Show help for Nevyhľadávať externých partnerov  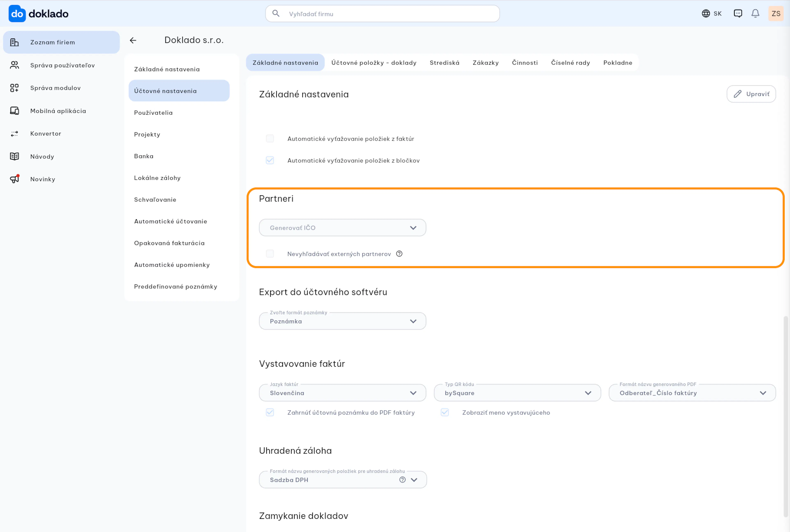[x=399, y=254]
